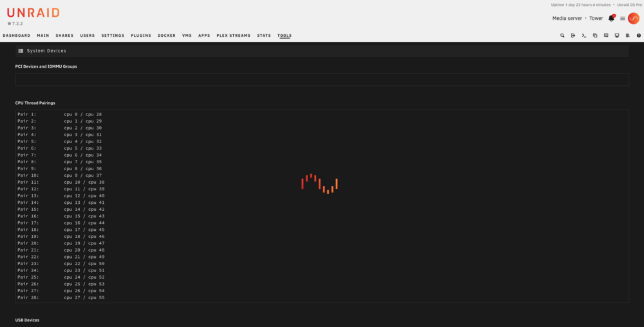Select row Pair 11: cpu 10 / cpu 38
The width and height of the screenshot is (644, 327).
[61, 183]
